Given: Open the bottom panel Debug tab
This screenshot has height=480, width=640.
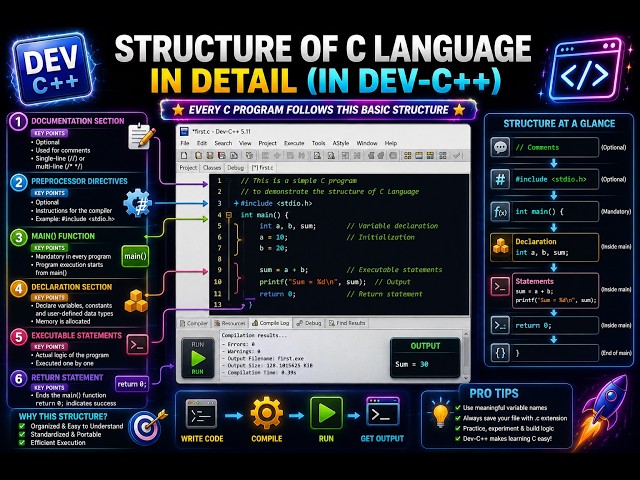Looking at the screenshot, I should 309,323.
